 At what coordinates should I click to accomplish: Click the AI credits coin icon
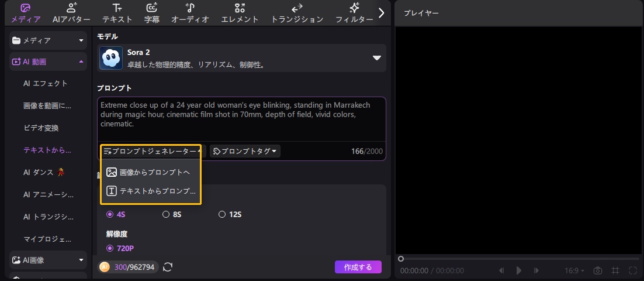[x=105, y=267]
